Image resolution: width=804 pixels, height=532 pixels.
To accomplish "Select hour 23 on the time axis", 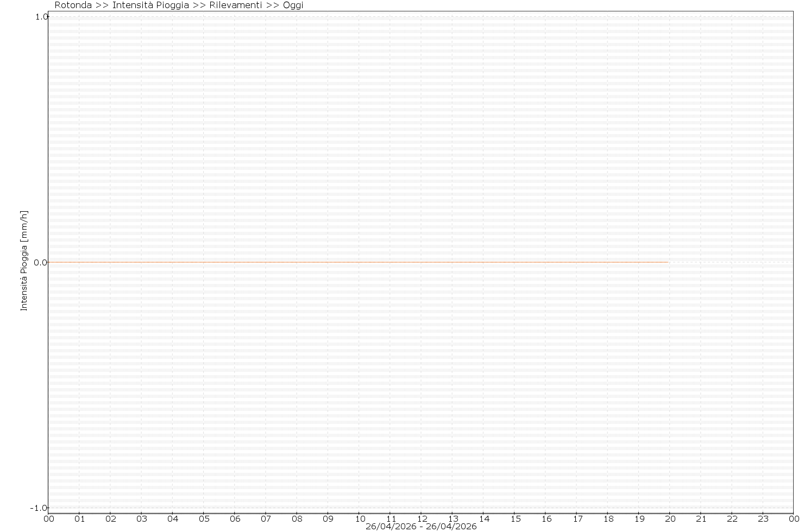I will pos(763,518).
